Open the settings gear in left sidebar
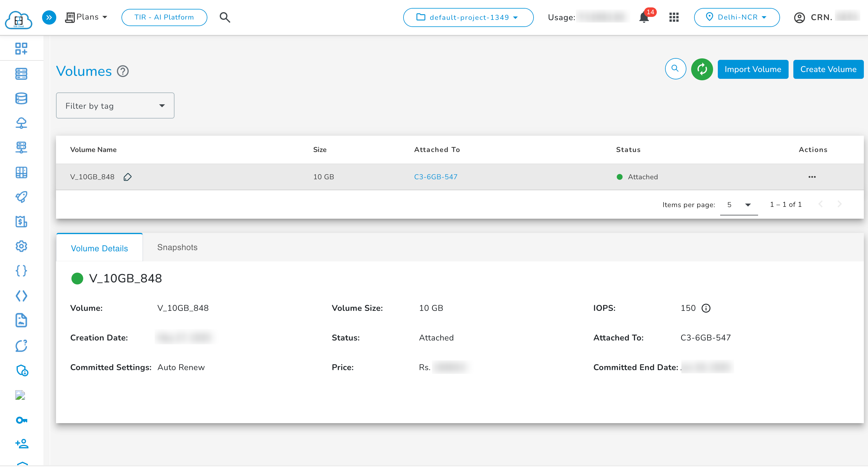 [x=21, y=246]
